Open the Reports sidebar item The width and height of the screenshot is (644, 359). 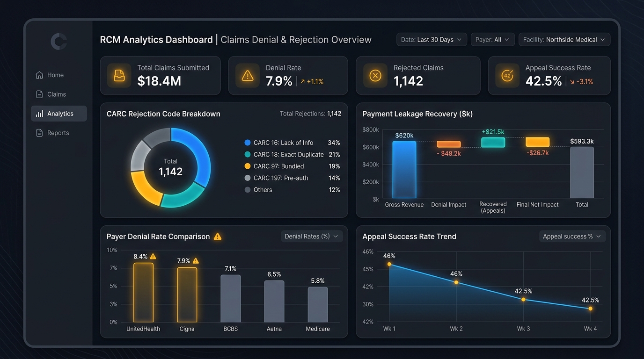coord(59,133)
